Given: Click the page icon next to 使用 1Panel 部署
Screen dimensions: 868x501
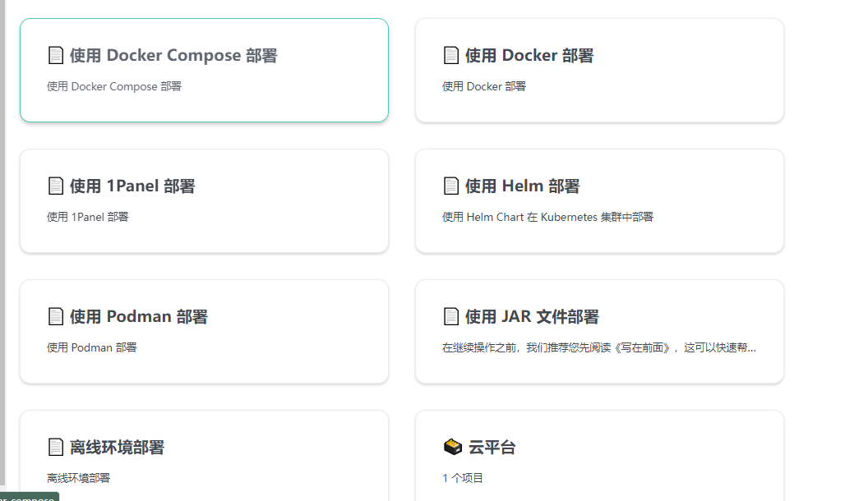Looking at the screenshot, I should click(x=56, y=186).
